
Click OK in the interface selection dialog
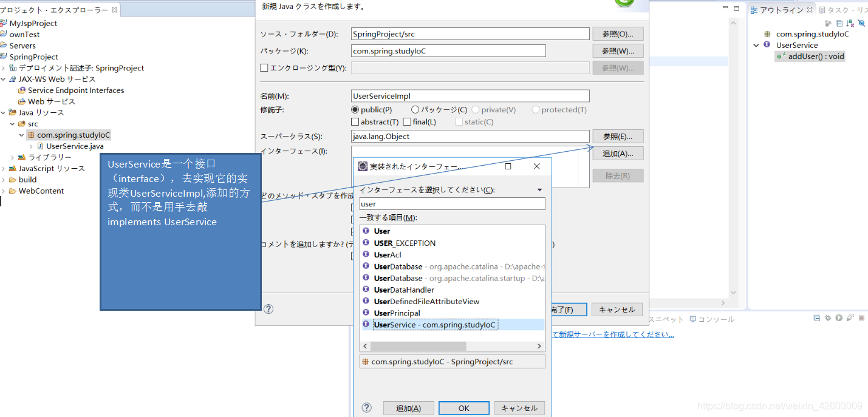pyautogui.click(x=464, y=409)
